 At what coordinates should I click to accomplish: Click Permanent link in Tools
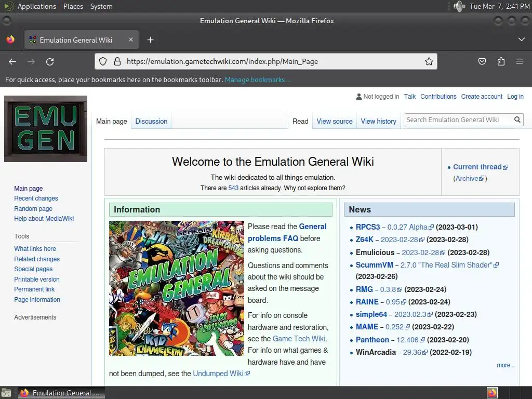(x=34, y=289)
